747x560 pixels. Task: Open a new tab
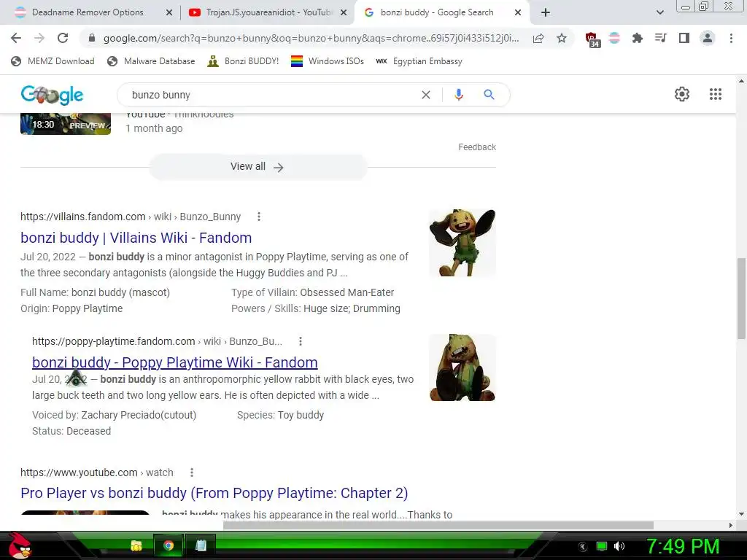[x=546, y=12]
